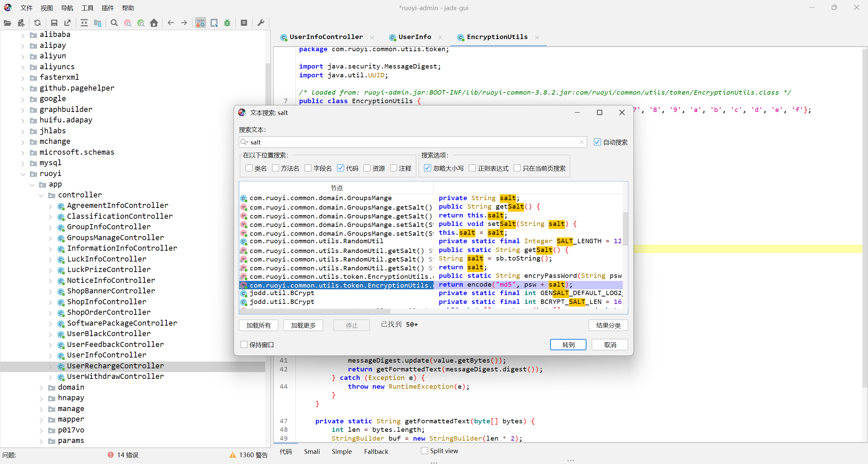The height and width of the screenshot is (464, 868).
Task: Open preferences wrench icon
Action: click(x=261, y=23)
